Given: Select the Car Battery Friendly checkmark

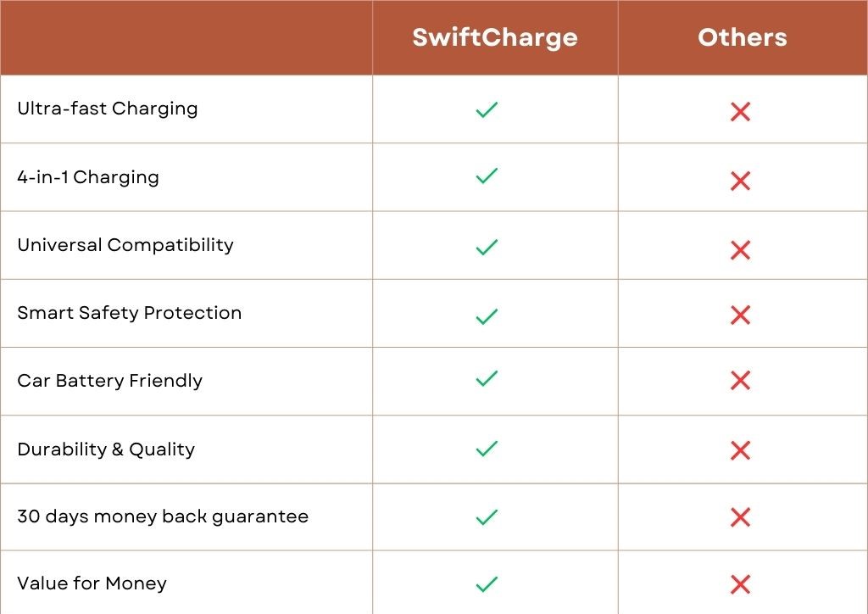Looking at the screenshot, I should (x=487, y=378).
